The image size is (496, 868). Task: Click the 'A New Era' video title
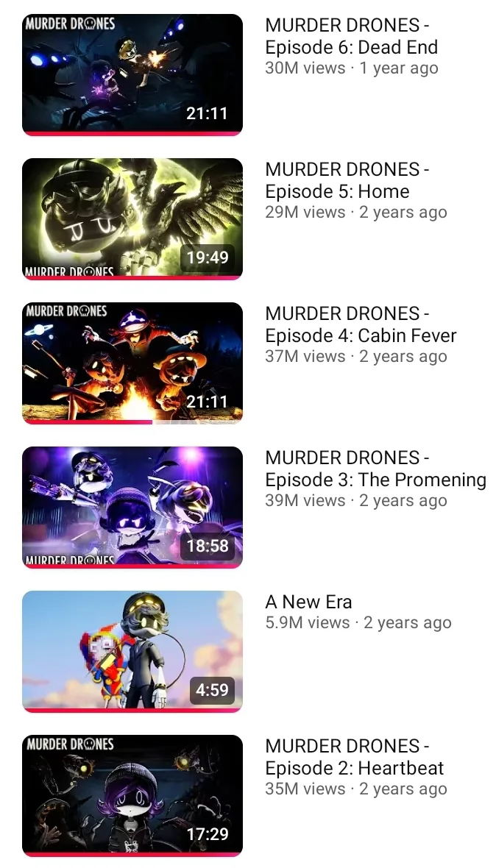tap(308, 602)
